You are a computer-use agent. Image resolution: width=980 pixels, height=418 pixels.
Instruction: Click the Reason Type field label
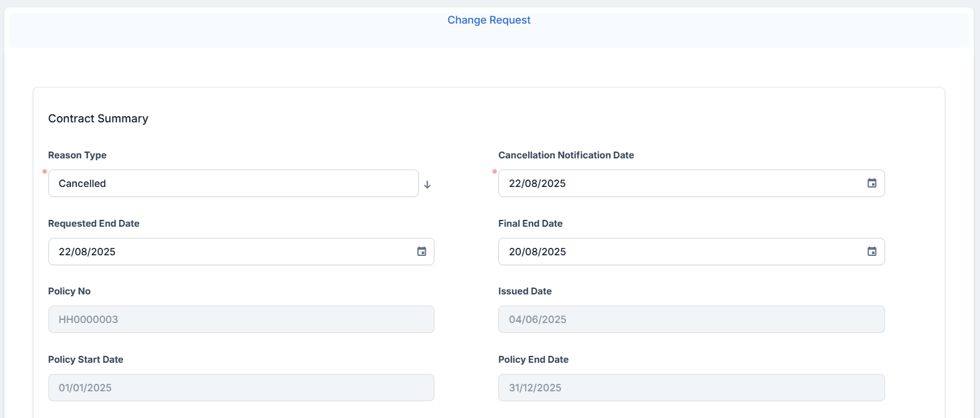[x=77, y=155]
